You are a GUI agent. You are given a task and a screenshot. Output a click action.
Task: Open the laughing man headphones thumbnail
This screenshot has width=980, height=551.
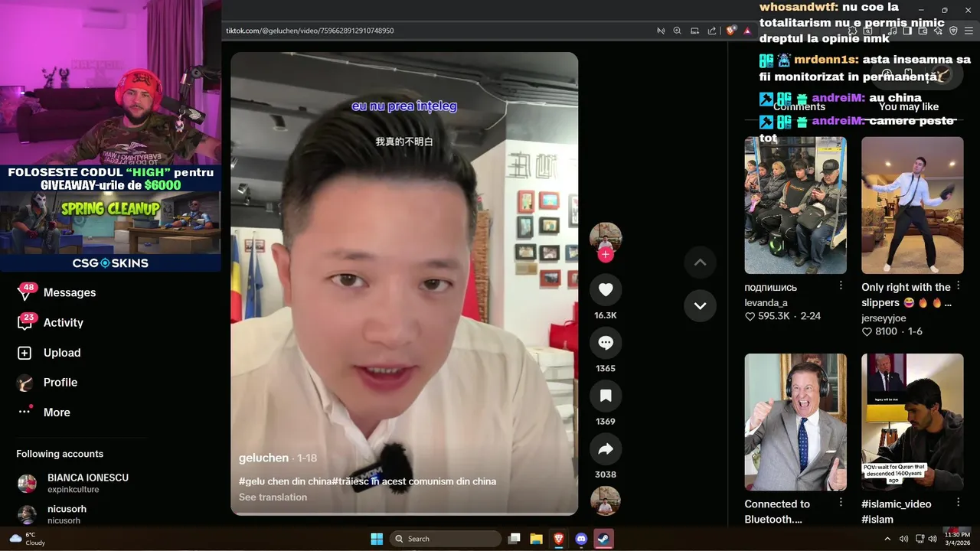[795, 422]
